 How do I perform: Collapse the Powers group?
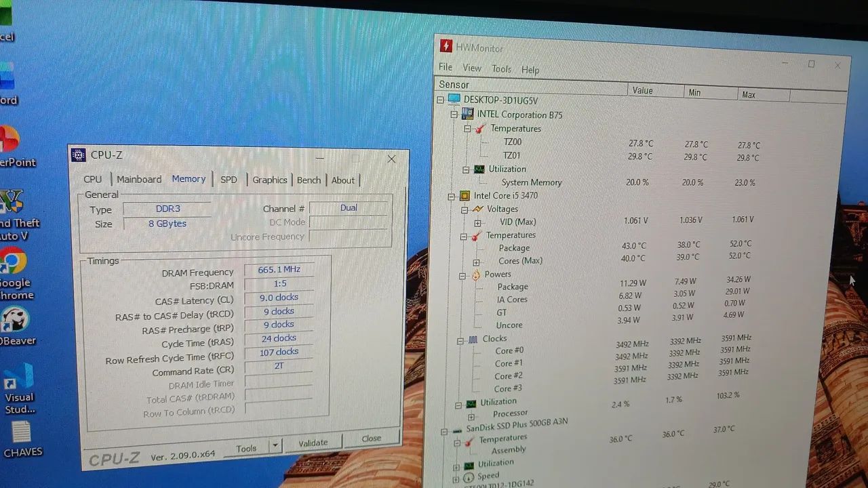point(462,276)
